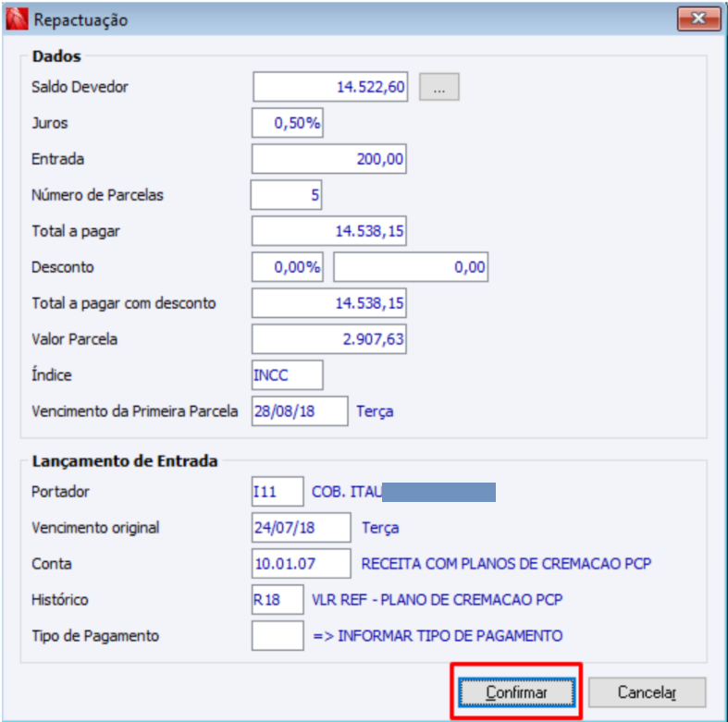
Task: Click the Vencimento original label
Action: click(95, 528)
